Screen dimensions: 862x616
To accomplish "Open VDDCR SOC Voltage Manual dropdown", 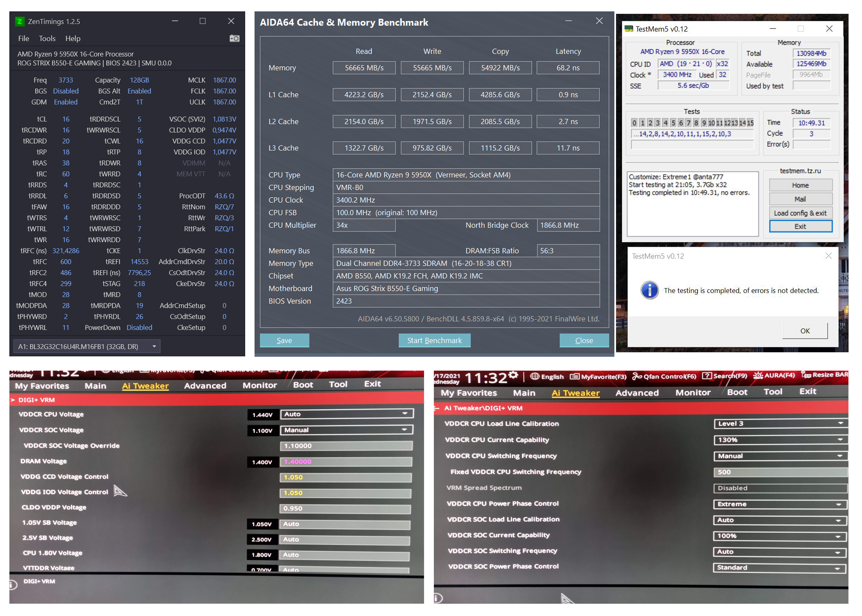I will click(346, 430).
